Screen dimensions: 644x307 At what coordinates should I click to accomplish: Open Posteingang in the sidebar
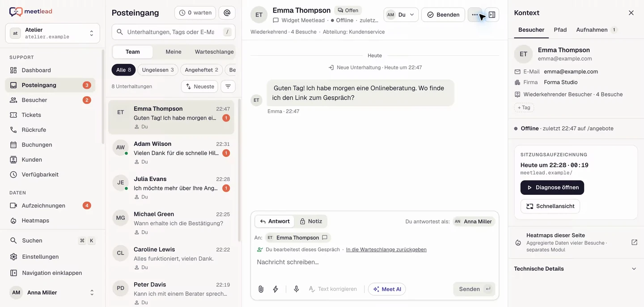(x=50, y=85)
